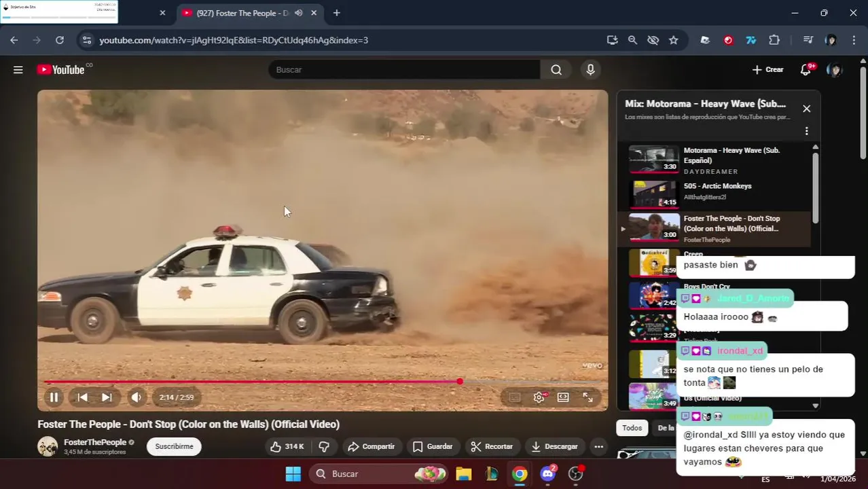Toggle subtitles on the player

pos(515,397)
